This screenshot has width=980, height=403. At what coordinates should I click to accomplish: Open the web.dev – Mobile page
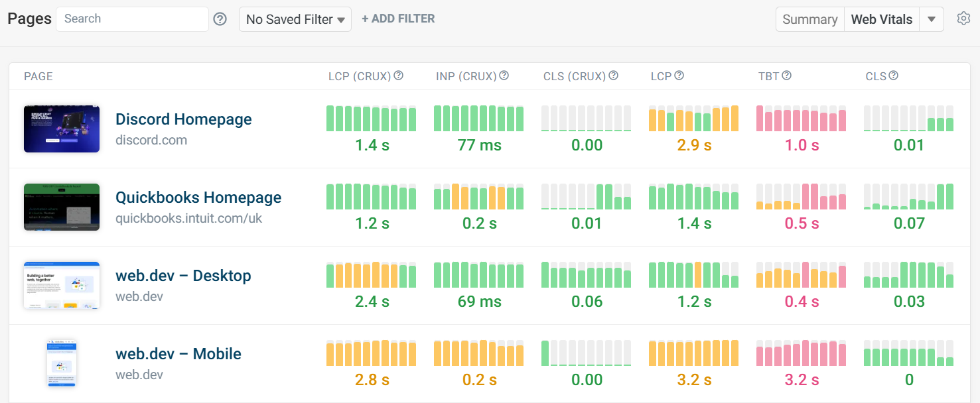click(178, 354)
